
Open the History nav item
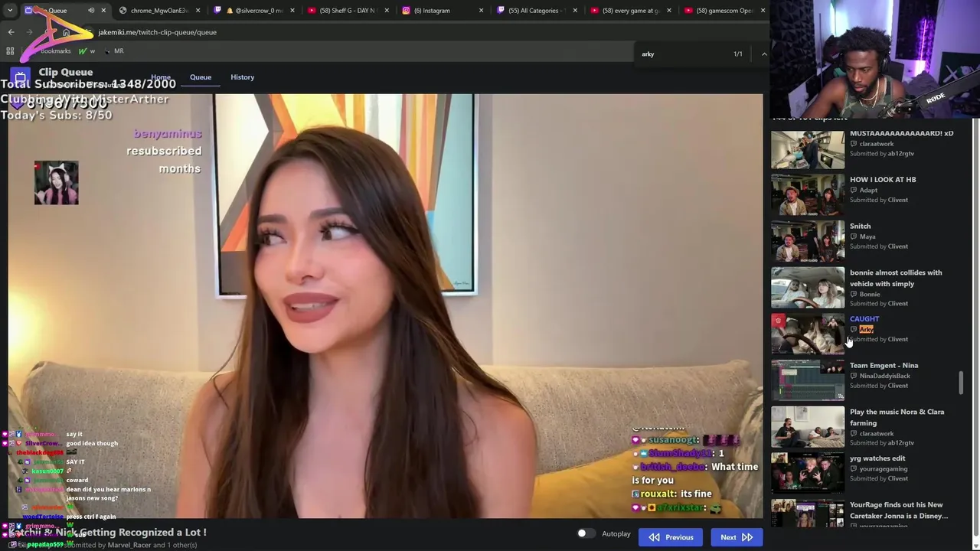pyautogui.click(x=242, y=77)
